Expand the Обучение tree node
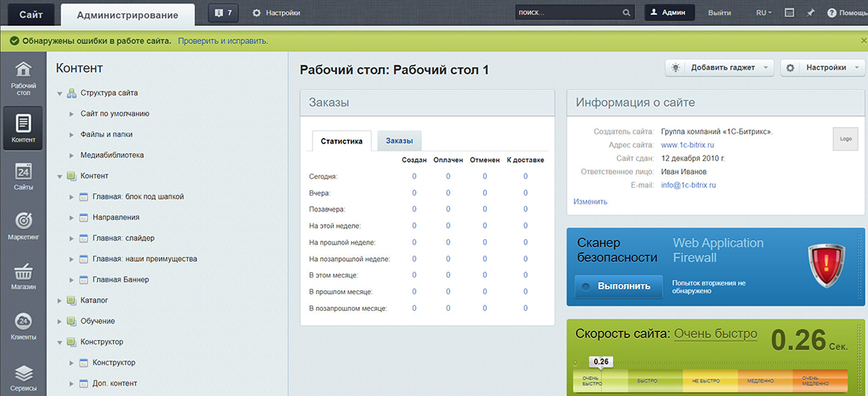 point(59,321)
